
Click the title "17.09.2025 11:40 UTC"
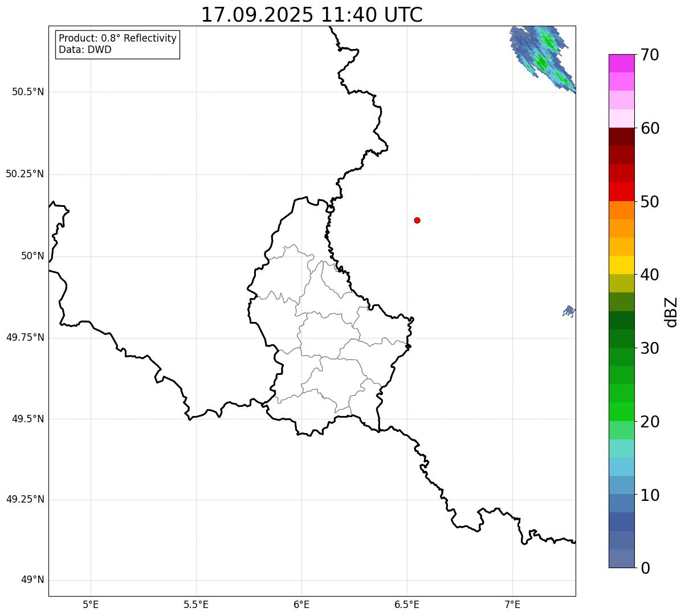pos(312,15)
